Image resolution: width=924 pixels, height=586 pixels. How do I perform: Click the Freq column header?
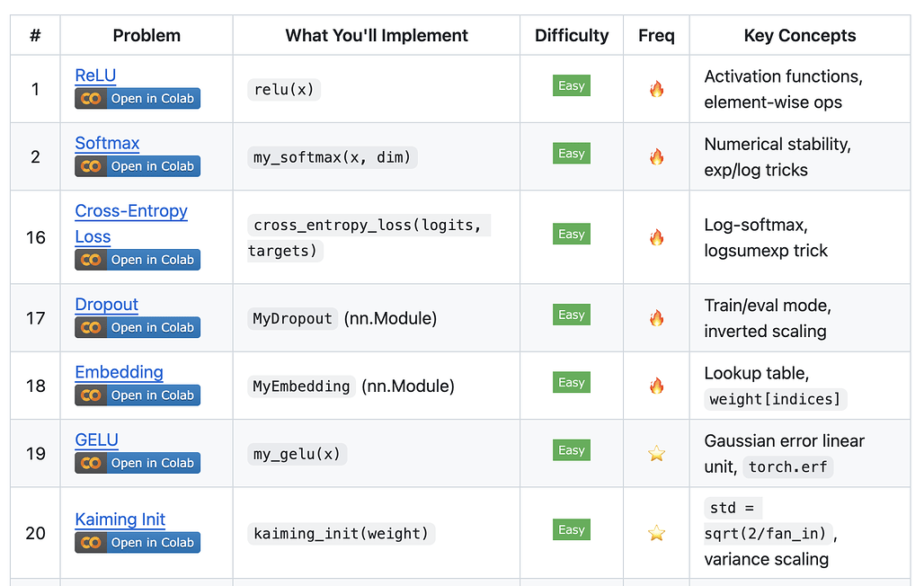pyautogui.click(x=656, y=35)
